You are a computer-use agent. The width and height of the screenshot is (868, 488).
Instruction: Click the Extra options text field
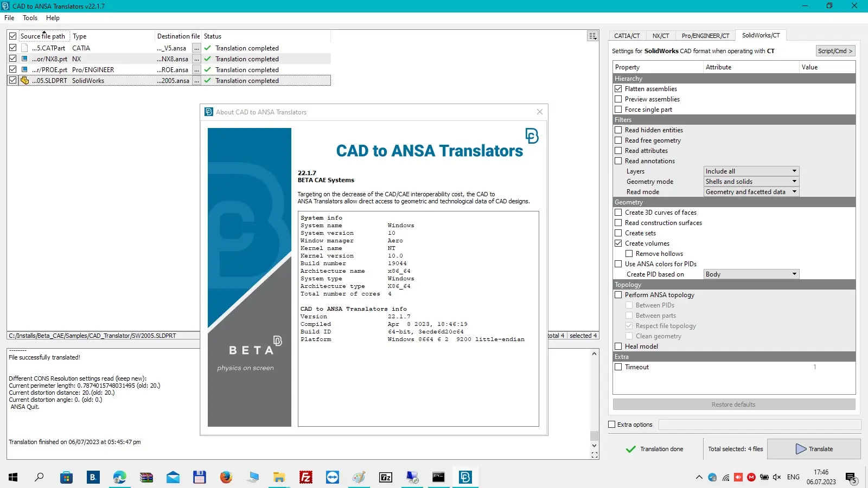coord(759,424)
